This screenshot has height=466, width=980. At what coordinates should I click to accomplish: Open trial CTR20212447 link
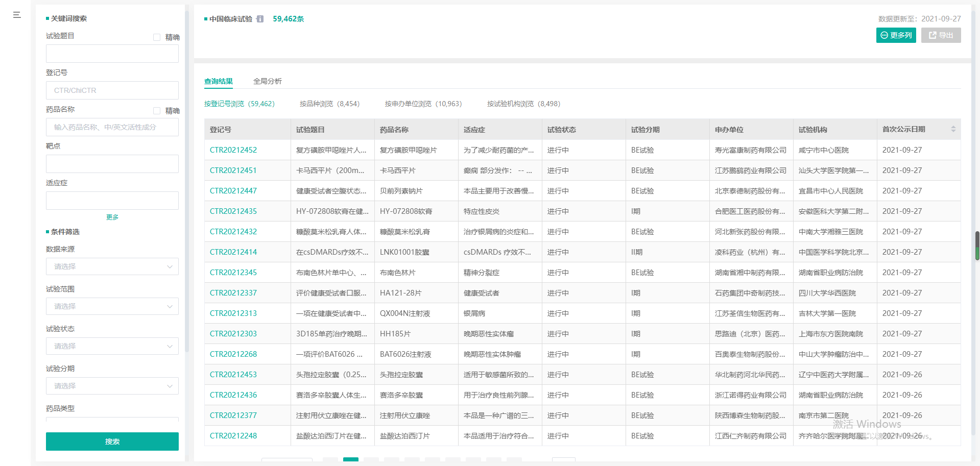pyautogui.click(x=233, y=191)
